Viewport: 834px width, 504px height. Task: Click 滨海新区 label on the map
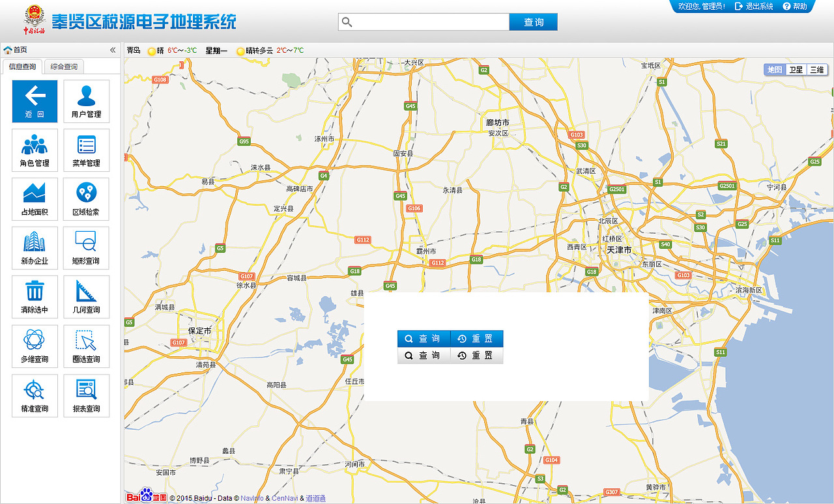749,290
